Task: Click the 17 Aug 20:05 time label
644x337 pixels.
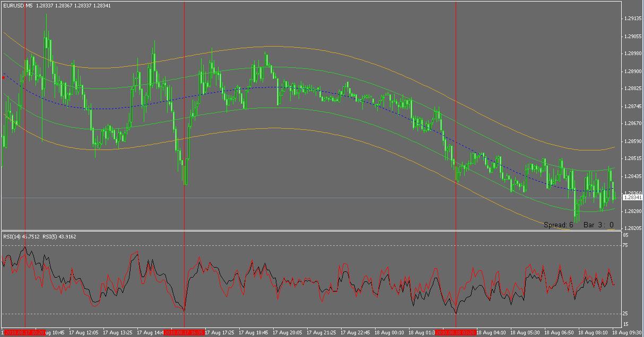Action: (289, 333)
